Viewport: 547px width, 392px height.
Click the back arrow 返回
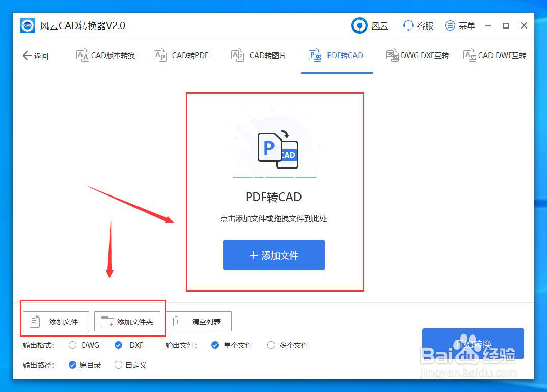pyautogui.click(x=27, y=56)
